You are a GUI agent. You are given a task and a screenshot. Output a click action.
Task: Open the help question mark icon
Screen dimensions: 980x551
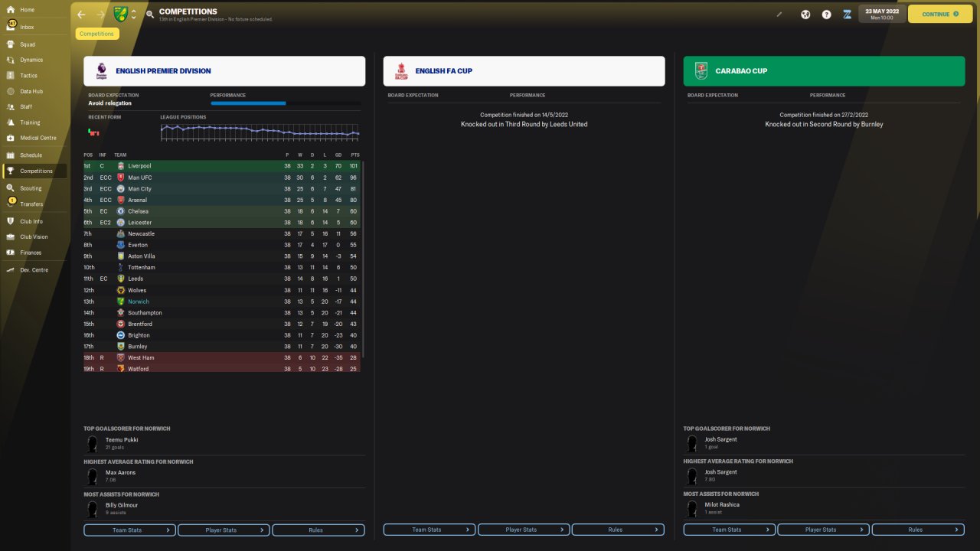pos(826,15)
